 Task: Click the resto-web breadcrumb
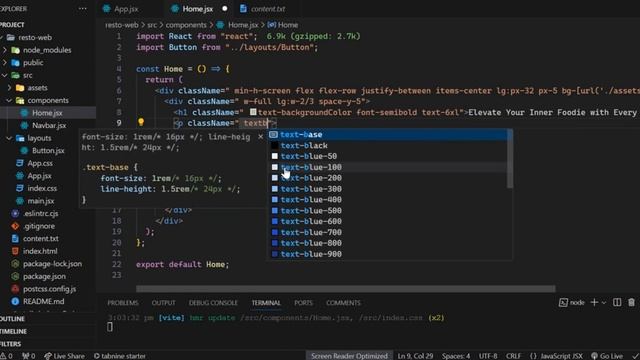coord(122,25)
